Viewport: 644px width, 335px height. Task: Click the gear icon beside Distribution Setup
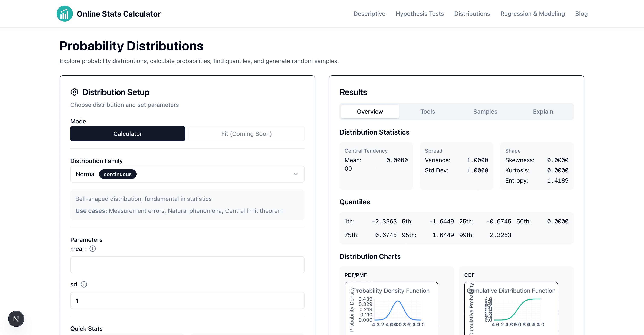click(x=75, y=92)
